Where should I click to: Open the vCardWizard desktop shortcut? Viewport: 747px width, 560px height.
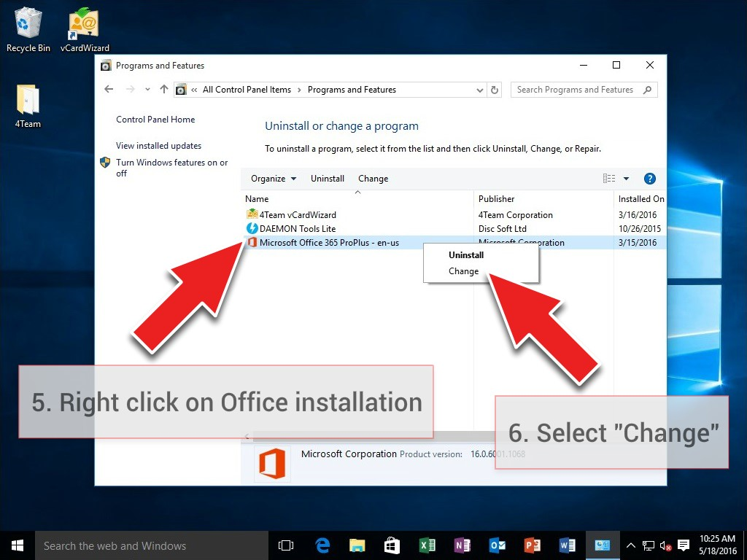[85, 29]
